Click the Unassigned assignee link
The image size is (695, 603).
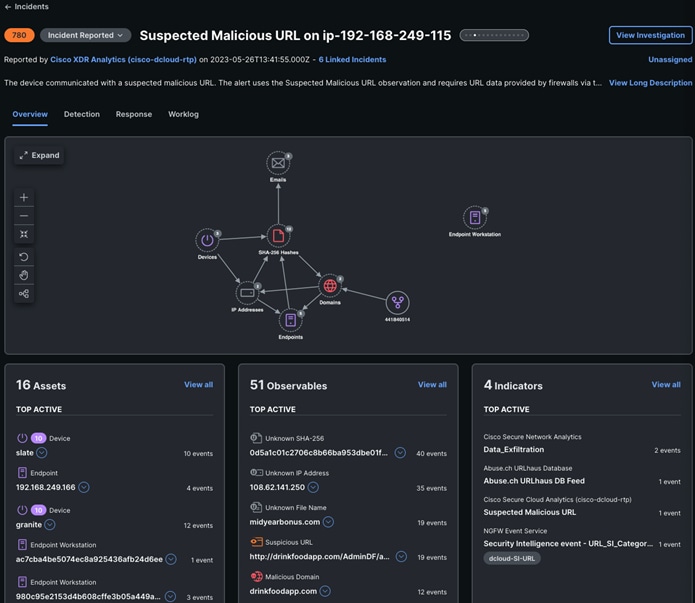(x=670, y=59)
